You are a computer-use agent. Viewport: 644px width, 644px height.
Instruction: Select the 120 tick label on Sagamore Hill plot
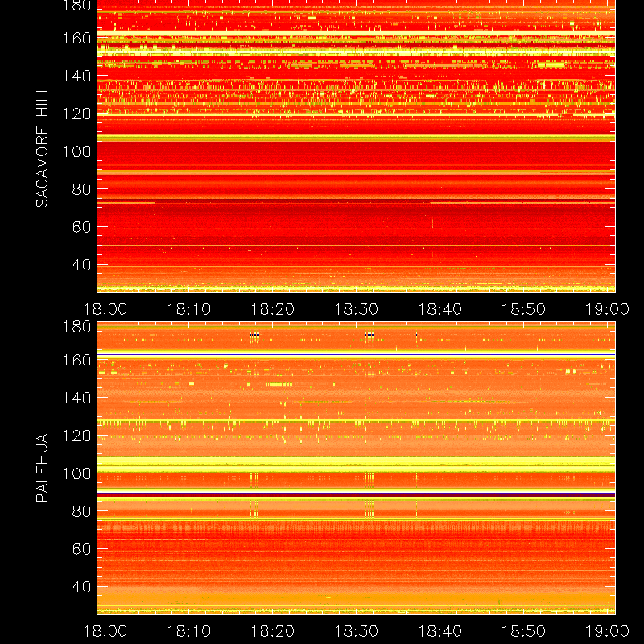[76, 114]
